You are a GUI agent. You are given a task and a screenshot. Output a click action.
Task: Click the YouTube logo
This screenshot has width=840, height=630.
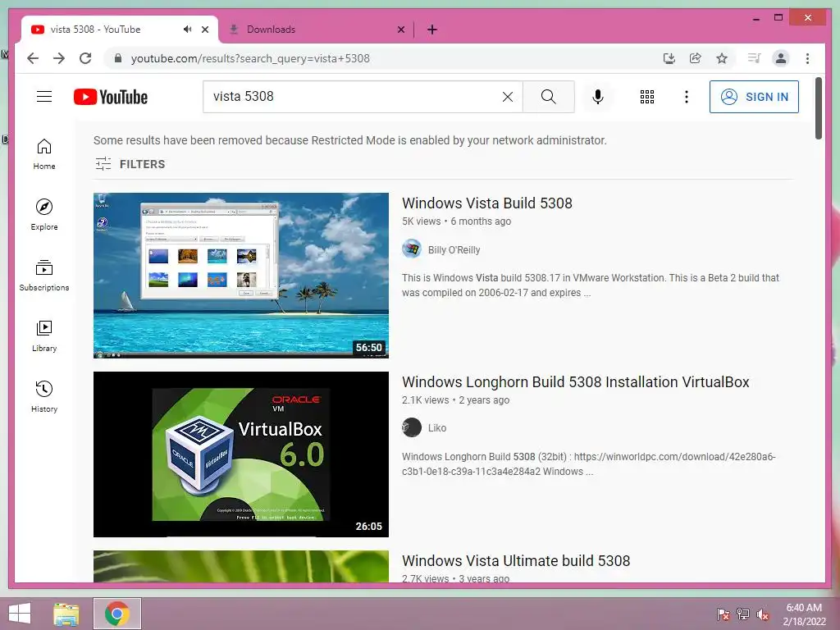tap(111, 97)
